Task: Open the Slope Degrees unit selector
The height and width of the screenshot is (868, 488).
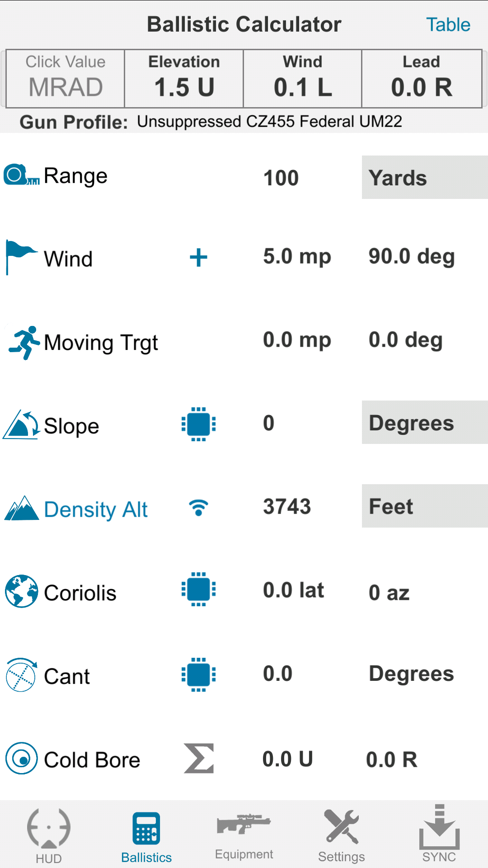Action: coord(425,422)
